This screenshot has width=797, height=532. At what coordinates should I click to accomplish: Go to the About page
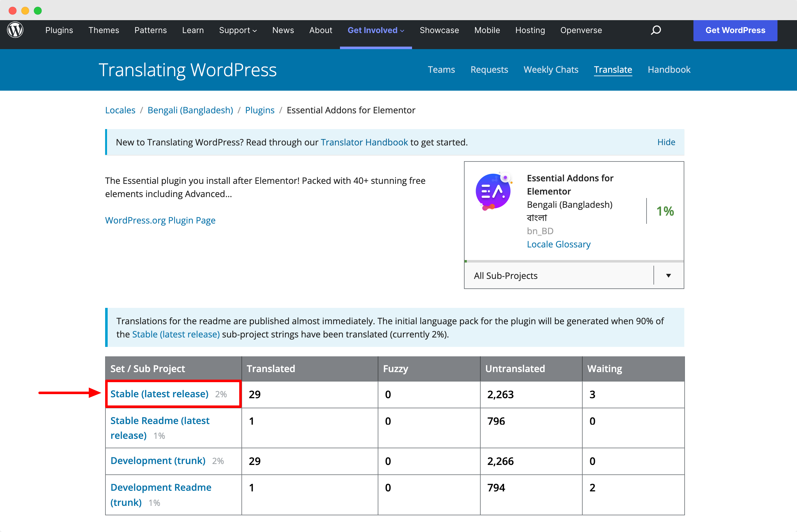tap(321, 30)
